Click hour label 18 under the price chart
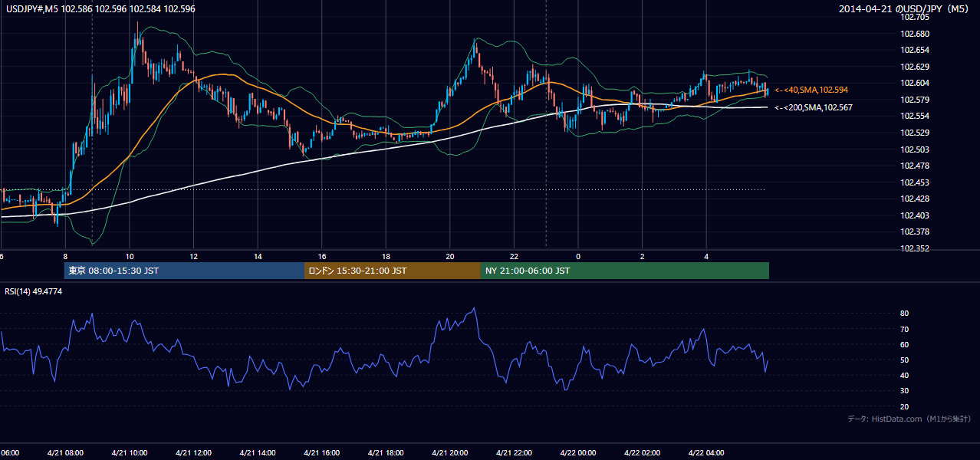Image resolution: width=980 pixels, height=460 pixels. (x=386, y=256)
